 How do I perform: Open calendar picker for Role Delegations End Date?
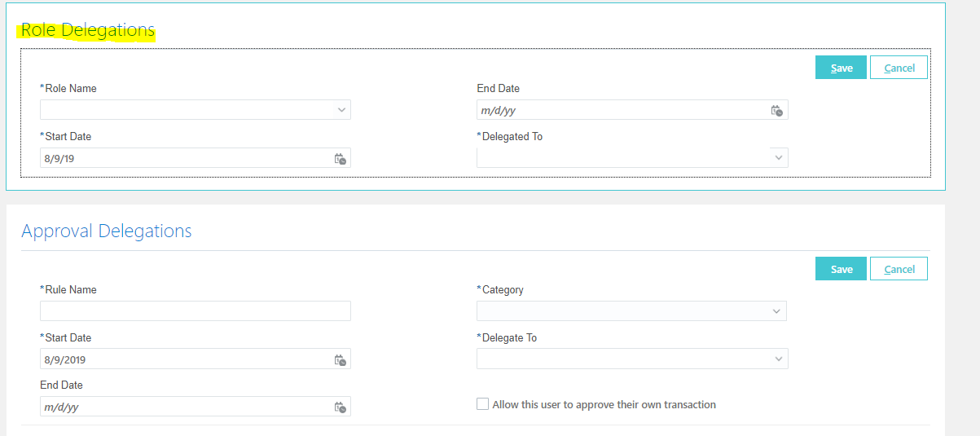pos(776,111)
